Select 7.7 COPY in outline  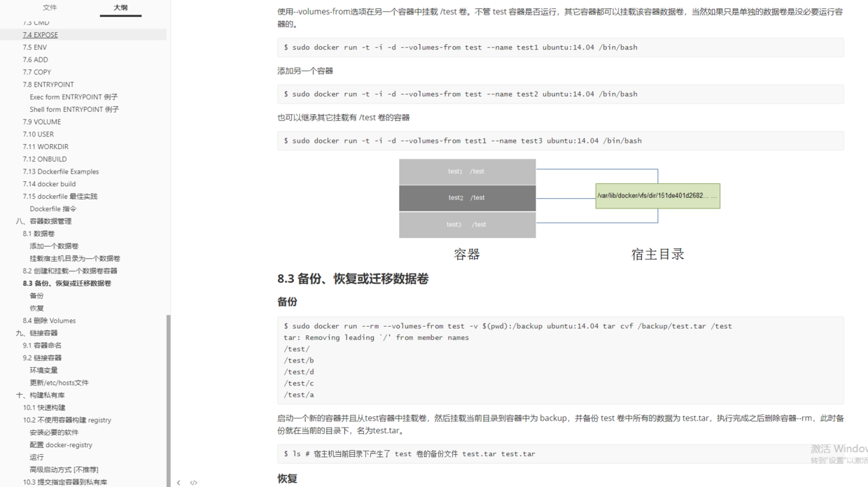36,72
